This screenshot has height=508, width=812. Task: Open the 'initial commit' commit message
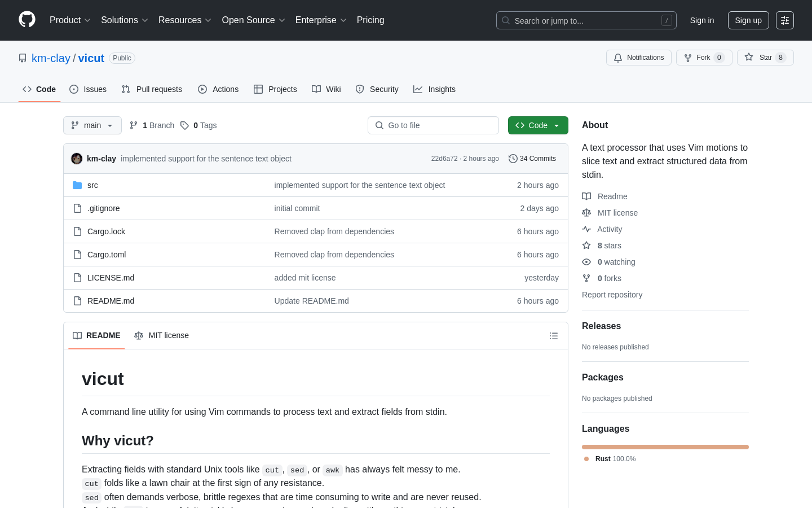point(297,208)
